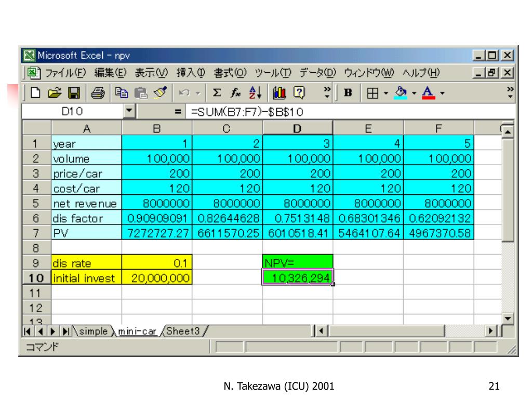Open the ヘルプ(H) menu
The height and width of the screenshot is (399, 532).
(x=421, y=73)
